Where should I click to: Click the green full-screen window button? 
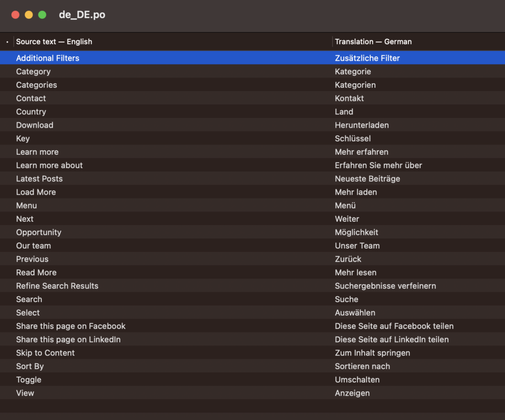[42, 15]
